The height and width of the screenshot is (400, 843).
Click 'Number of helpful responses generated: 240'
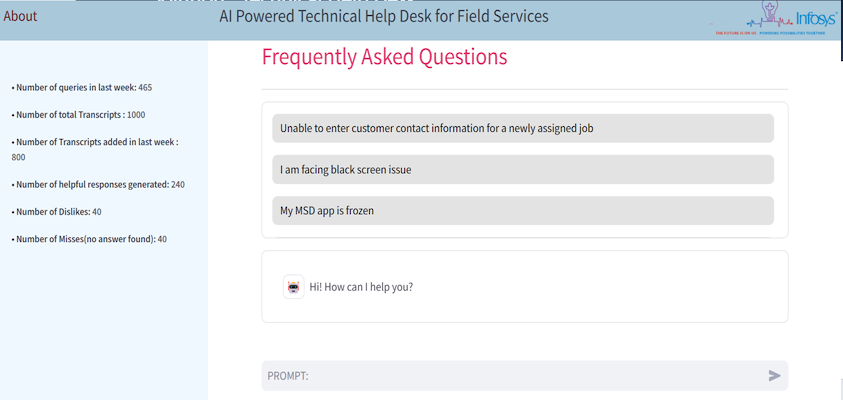tap(98, 184)
